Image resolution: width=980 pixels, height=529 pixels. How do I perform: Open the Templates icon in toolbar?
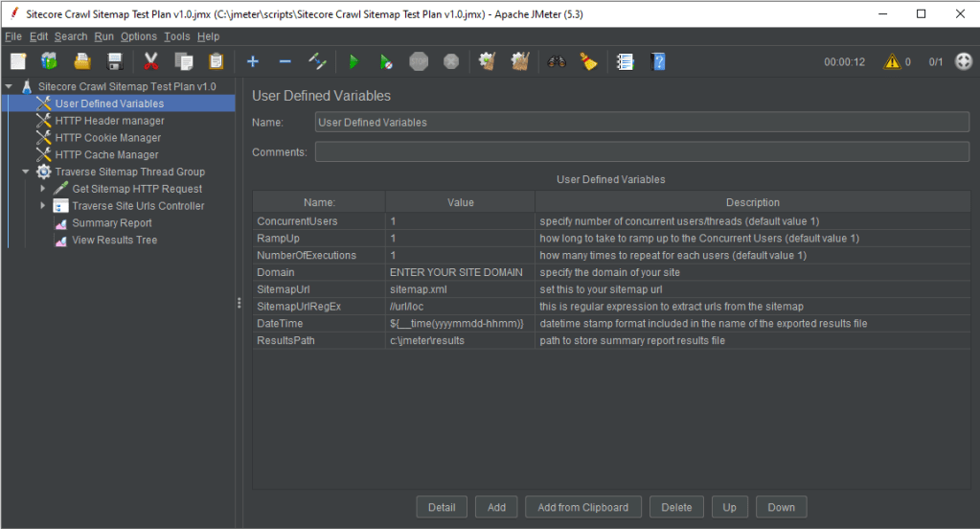click(x=49, y=61)
